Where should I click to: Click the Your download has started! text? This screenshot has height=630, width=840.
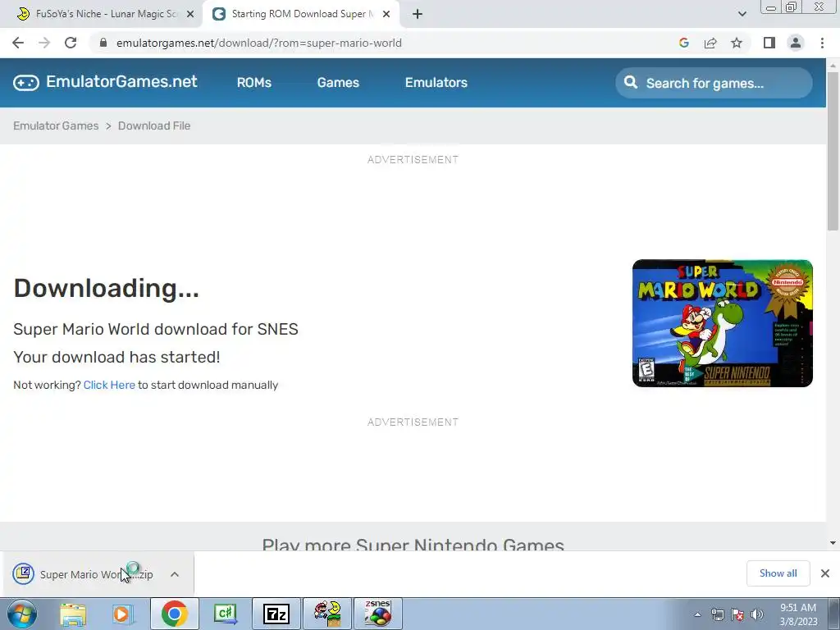[116, 357]
